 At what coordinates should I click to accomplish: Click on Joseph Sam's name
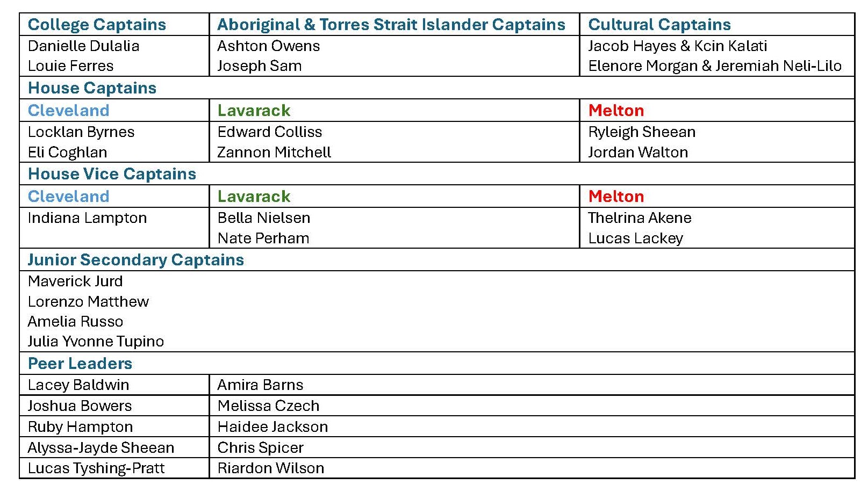tap(259, 66)
